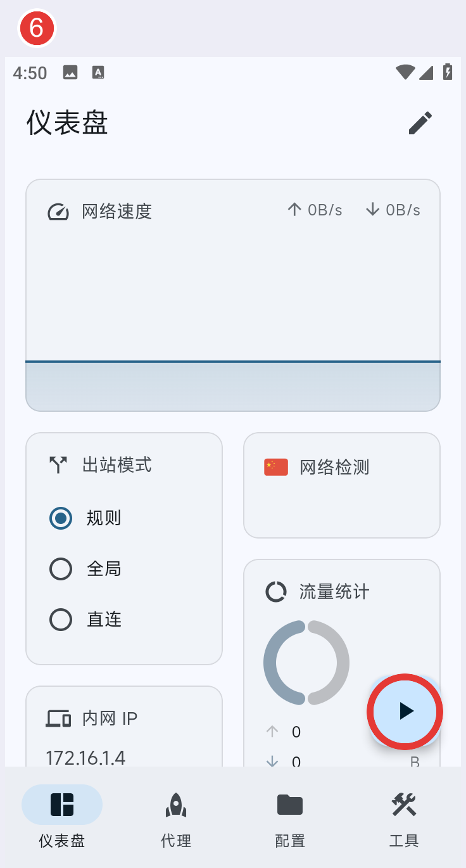Click the China flag icon

point(276,468)
